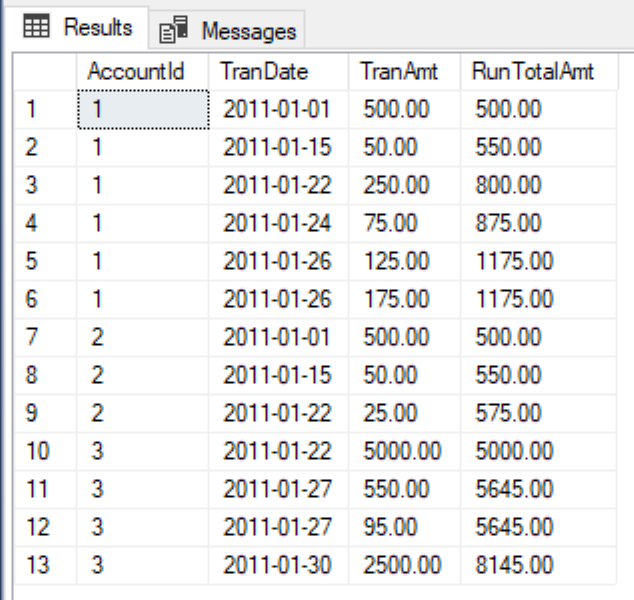634x600 pixels.
Task: Select the blank top-left grid corner cell
Action: [45, 72]
